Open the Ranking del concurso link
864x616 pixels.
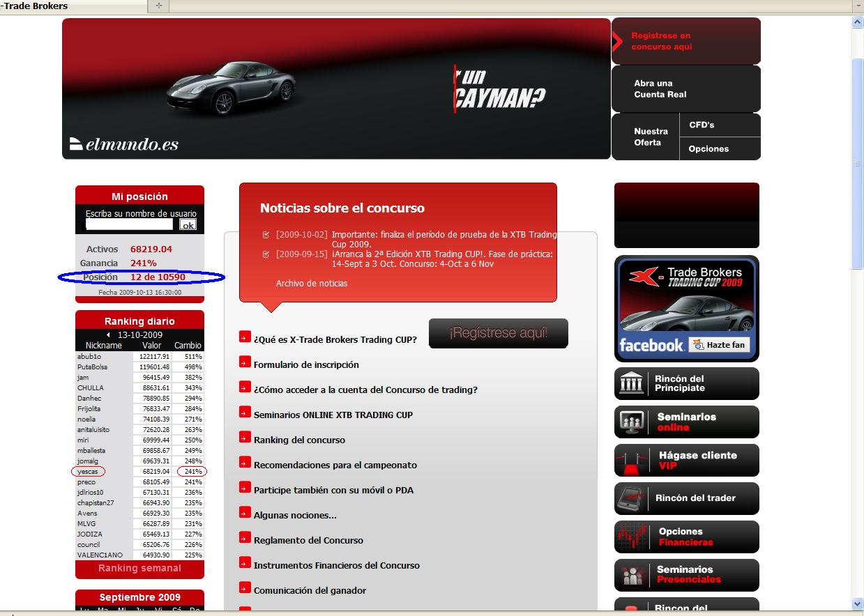[299, 440]
